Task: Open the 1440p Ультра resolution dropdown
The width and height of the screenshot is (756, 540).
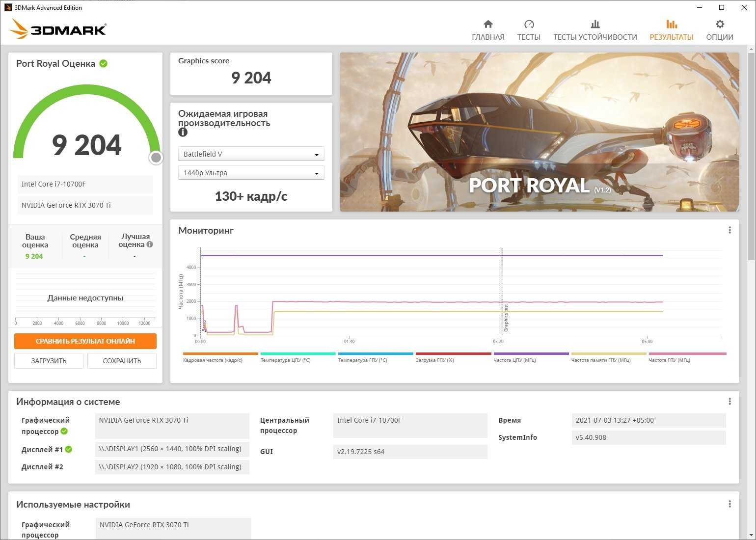Action: (x=251, y=173)
